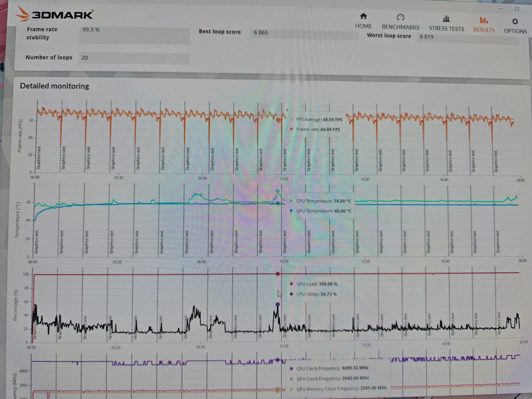Screen dimensions: 532x399
Task: Open the Home icon in navigation
Action: pyautogui.click(x=363, y=16)
